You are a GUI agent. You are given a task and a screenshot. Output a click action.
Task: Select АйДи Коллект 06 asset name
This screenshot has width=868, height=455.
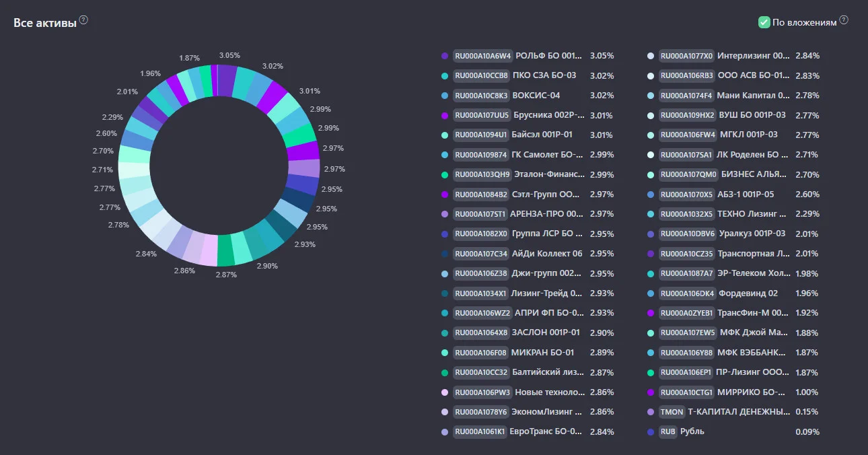[x=547, y=254]
